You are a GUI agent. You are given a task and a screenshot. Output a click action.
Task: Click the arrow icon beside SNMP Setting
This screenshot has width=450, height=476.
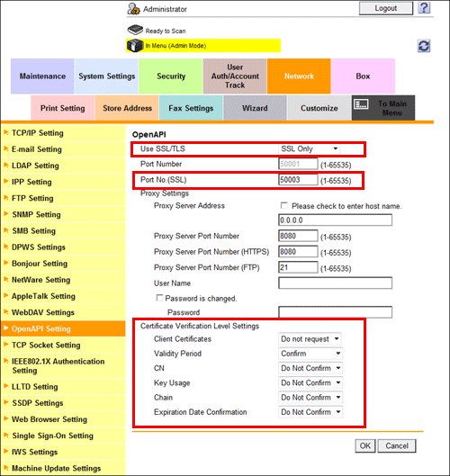click(5, 214)
